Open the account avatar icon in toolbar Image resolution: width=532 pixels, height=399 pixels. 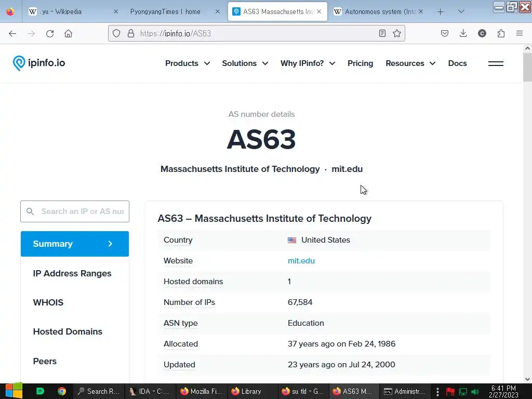coord(482,33)
